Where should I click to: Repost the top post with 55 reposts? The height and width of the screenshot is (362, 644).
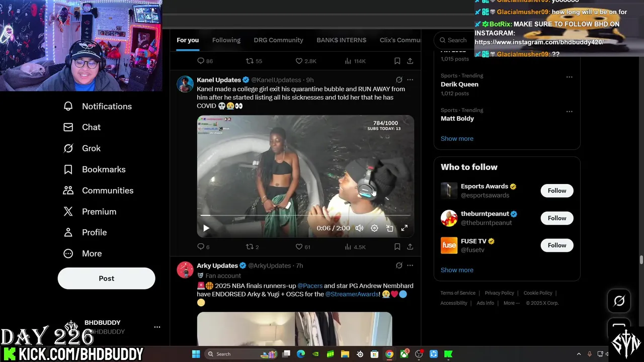tap(254, 61)
